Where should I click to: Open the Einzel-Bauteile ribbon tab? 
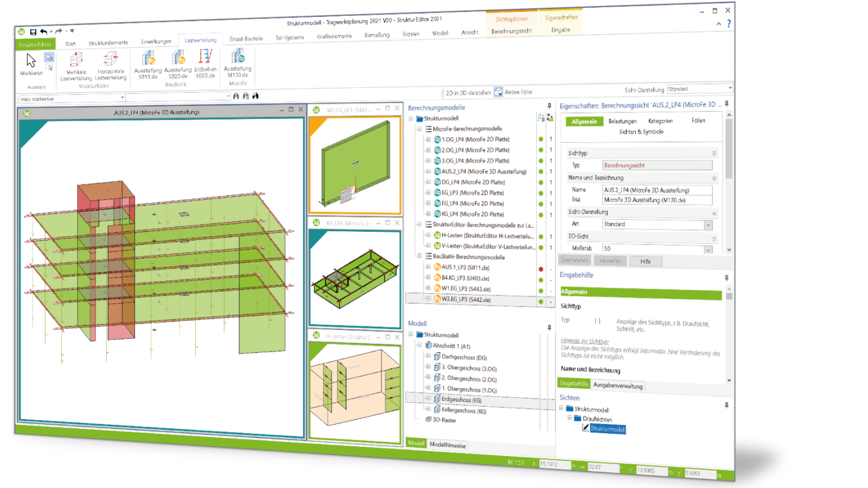pos(246,38)
